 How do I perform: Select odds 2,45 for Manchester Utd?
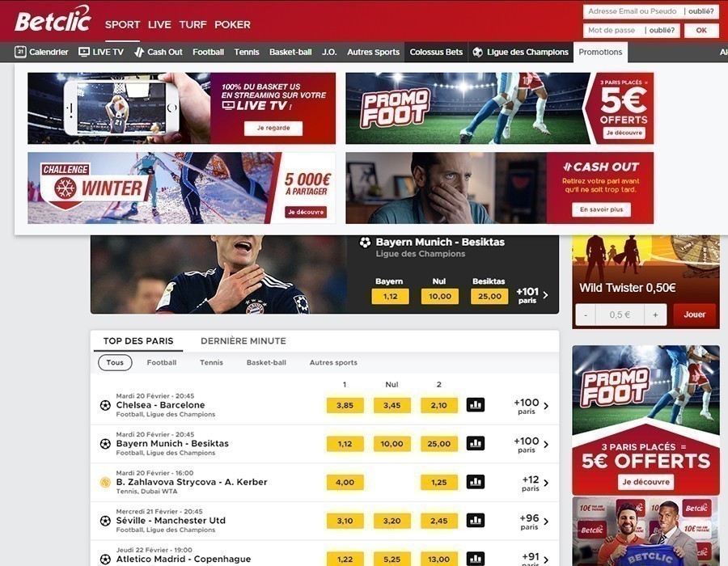click(x=438, y=521)
